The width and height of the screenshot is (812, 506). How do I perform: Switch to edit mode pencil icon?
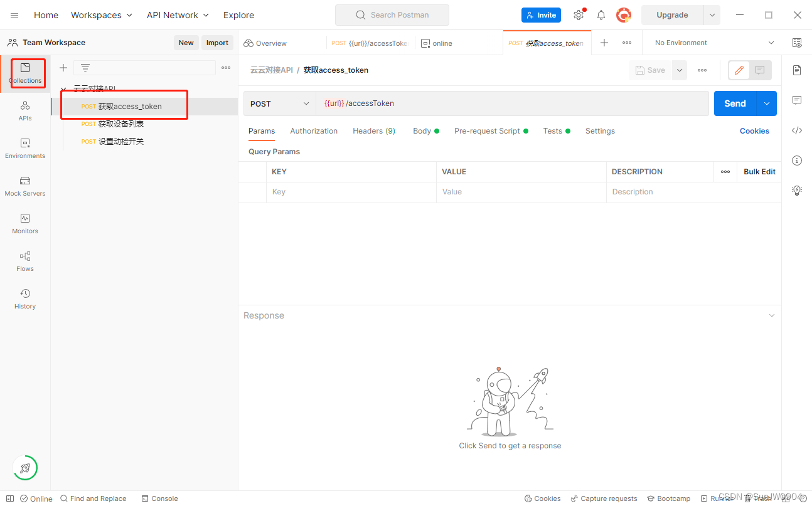point(739,70)
